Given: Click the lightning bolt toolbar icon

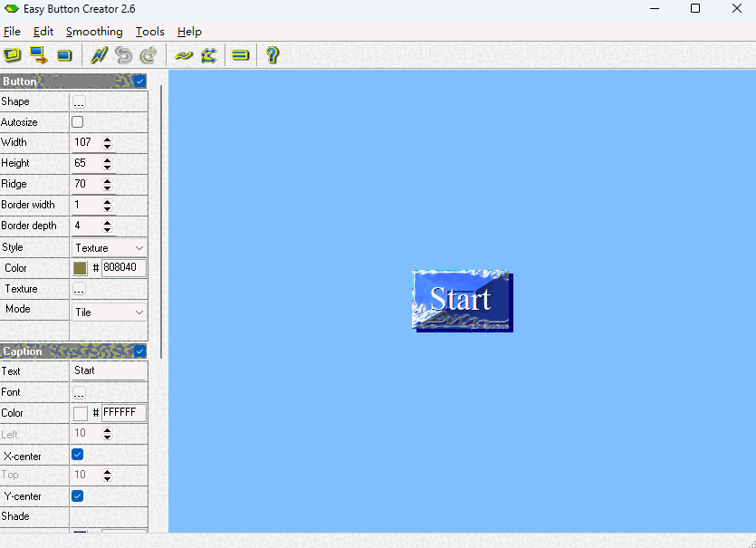Looking at the screenshot, I should coord(98,55).
